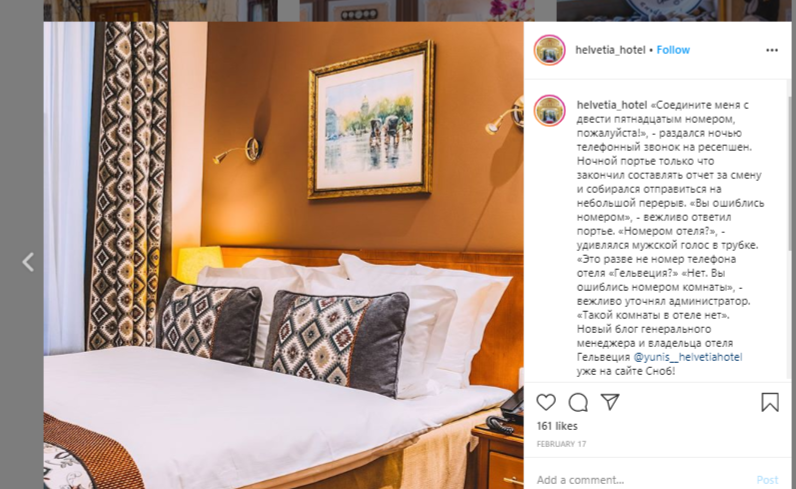This screenshot has height=489, width=796.
Task: Click the FEBRUARY 17 post date
Action: (x=561, y=444)
